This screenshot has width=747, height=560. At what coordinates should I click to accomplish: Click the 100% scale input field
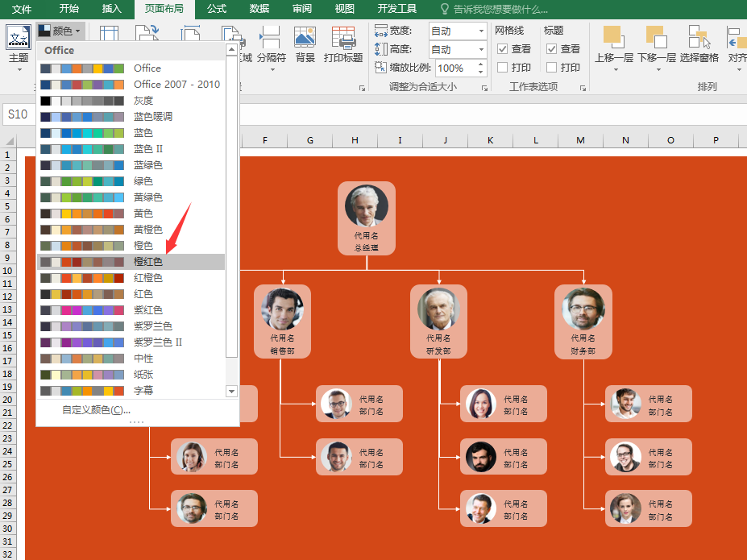pos(455,68)
